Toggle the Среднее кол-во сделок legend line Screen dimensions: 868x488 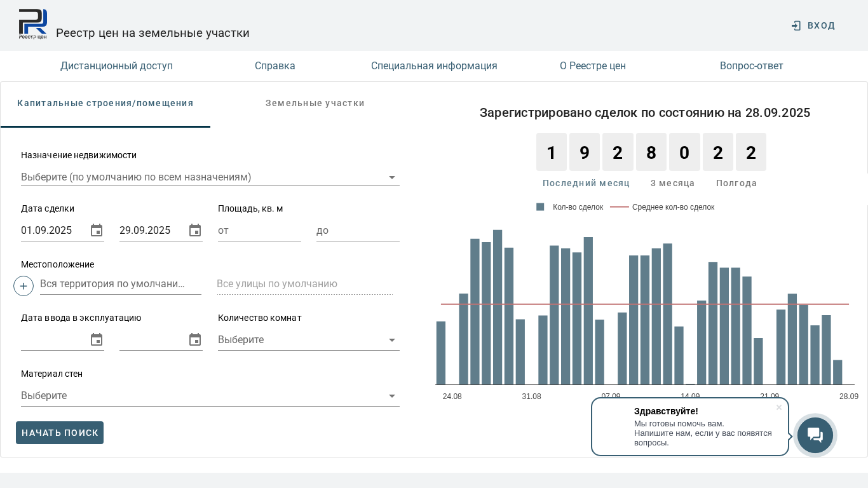(663, 207)
